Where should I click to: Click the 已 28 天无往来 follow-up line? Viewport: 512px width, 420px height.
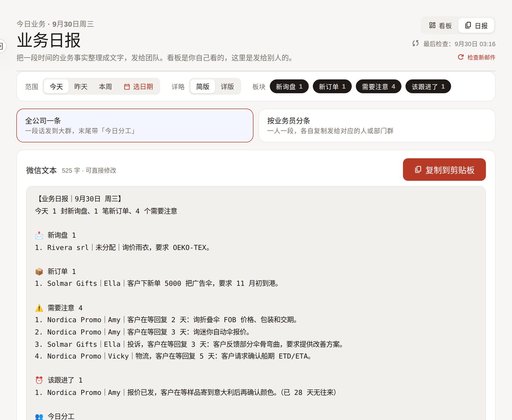[x=185, y=392]
